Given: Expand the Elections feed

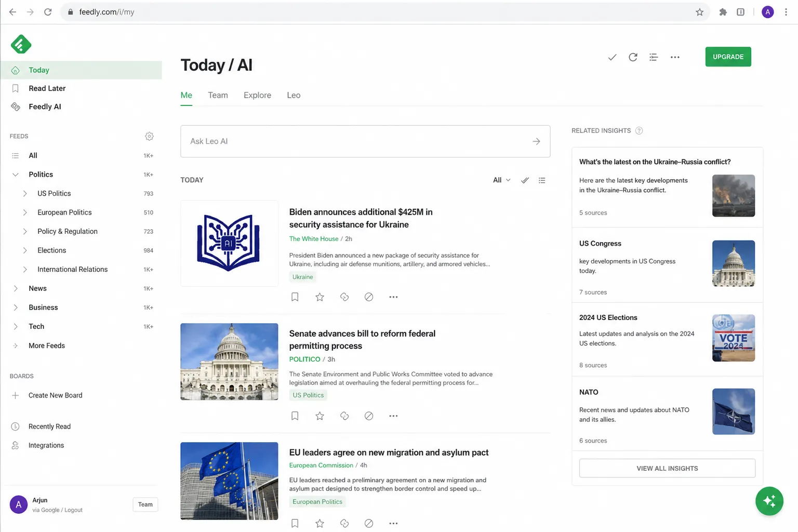Looking at the screenshot, I should click(x=24, y=250).
